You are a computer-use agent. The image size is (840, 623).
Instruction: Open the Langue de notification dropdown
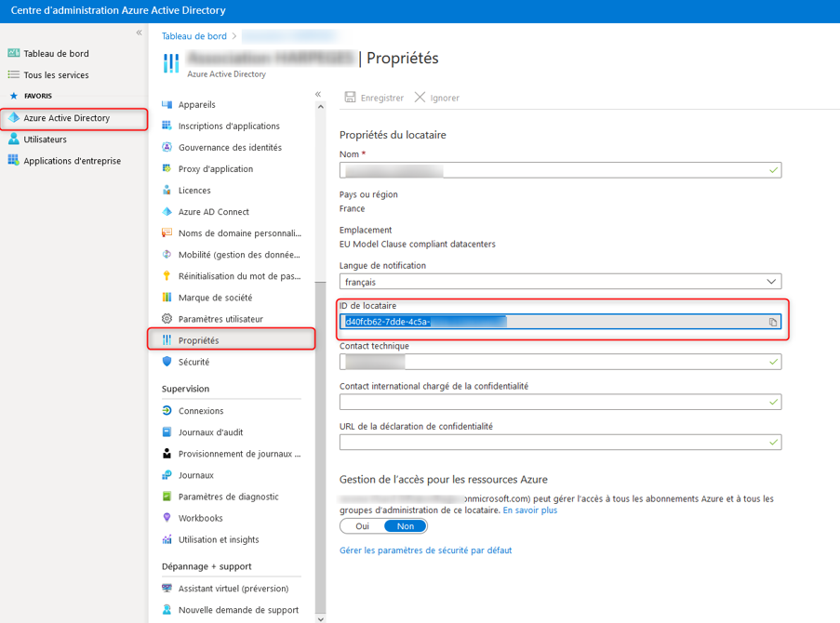[x=560, y=282]
